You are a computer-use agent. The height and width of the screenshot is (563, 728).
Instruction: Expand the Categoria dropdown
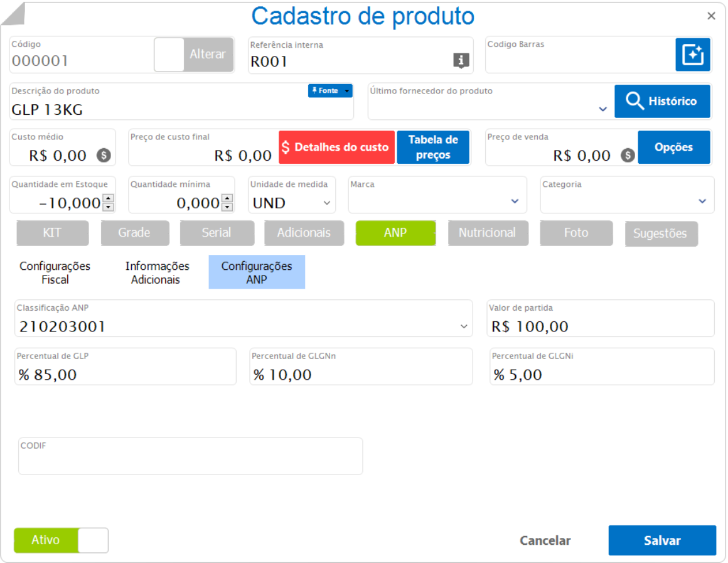[702, 201]
